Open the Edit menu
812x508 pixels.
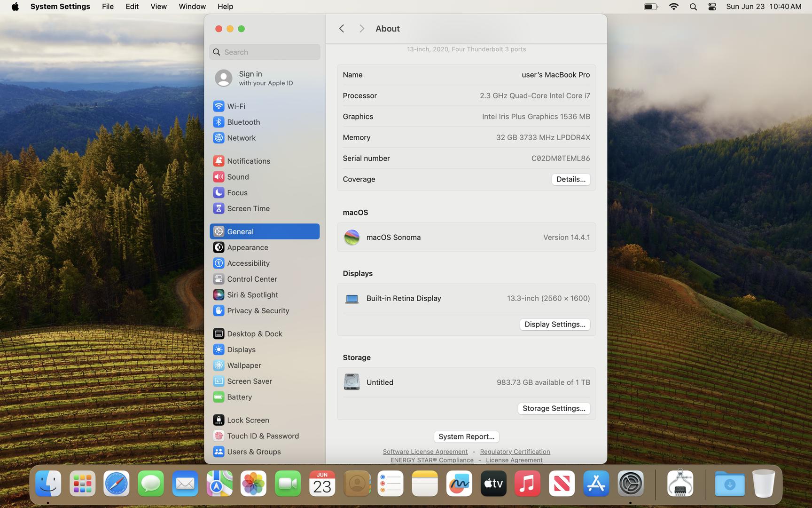pyautogui.click(x=132, y=7)
